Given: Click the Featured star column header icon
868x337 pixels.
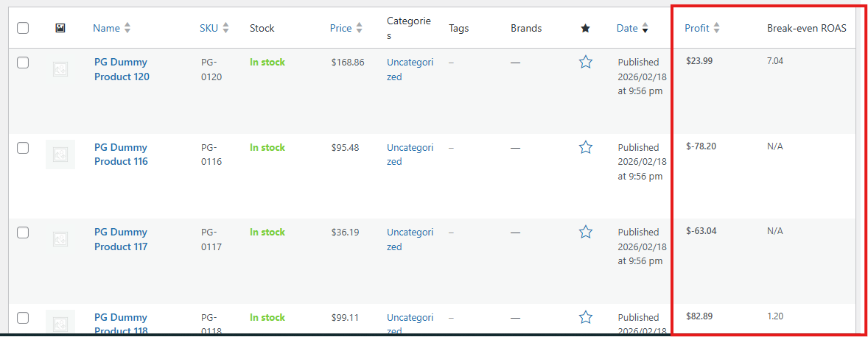Looking at the screenshot, I should [585, 28].
